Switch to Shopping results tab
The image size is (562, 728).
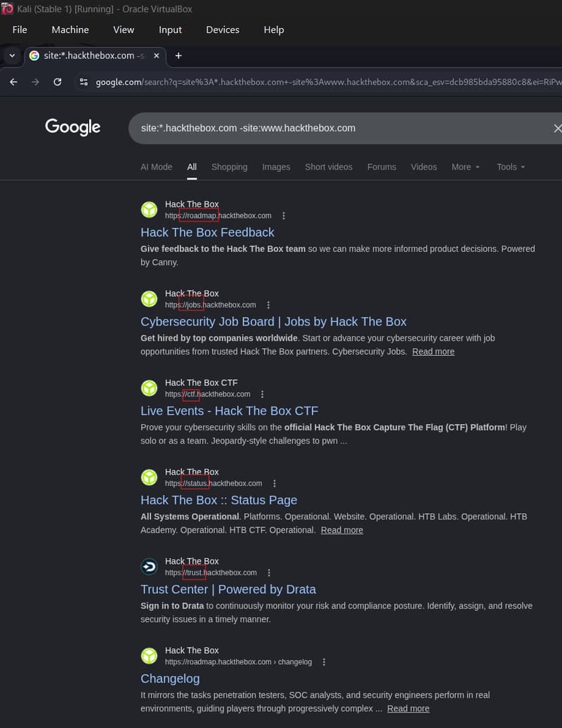230,167
